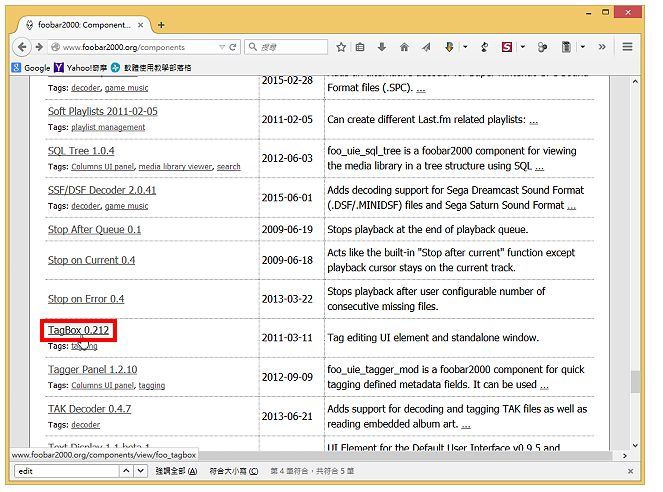This screenshot has height=492, width=663.
Task: Go to the Home page icon
Action: coord(404,47)
